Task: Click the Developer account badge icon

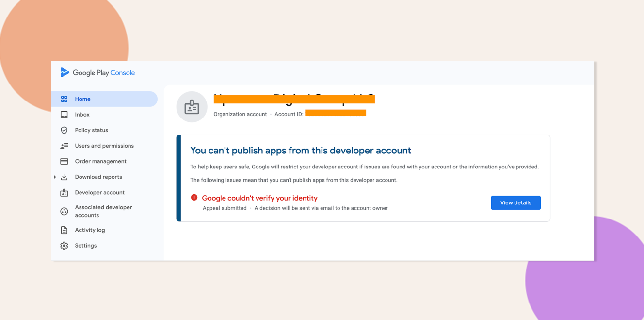Action: click(64, 193)
